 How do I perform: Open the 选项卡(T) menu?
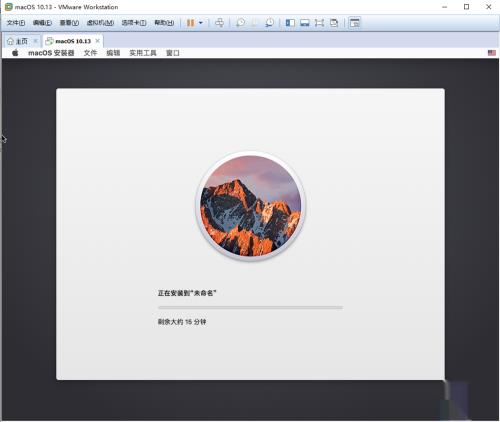click(134, 23)
